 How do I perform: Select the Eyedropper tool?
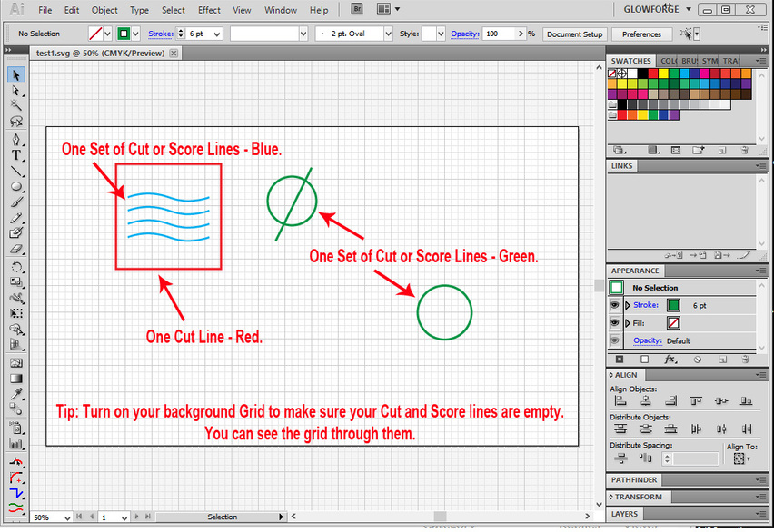click(x=15, y=394)
